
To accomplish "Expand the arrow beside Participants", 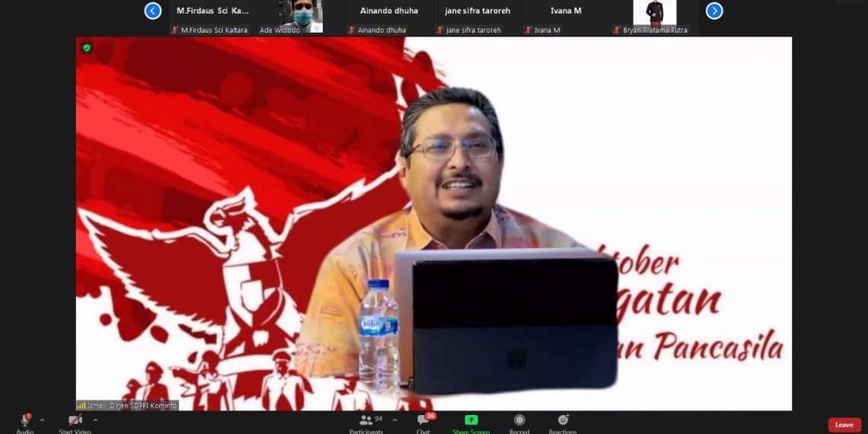I will point(394,420).
